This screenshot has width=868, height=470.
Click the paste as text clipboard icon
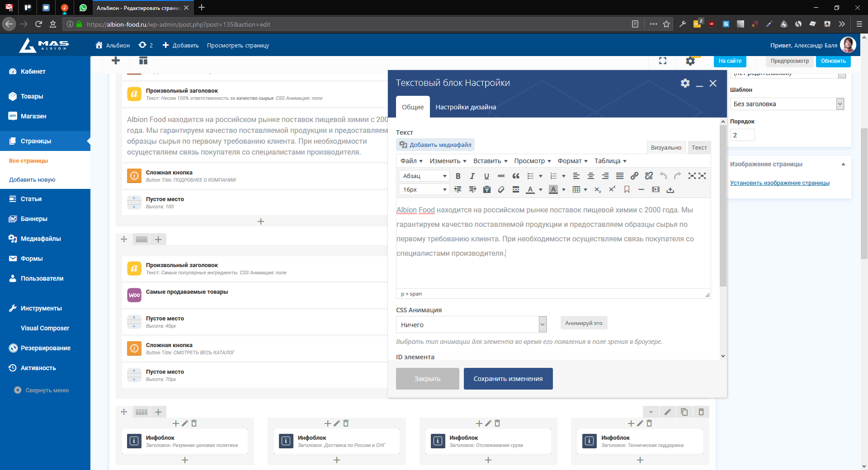coord(487,190)
